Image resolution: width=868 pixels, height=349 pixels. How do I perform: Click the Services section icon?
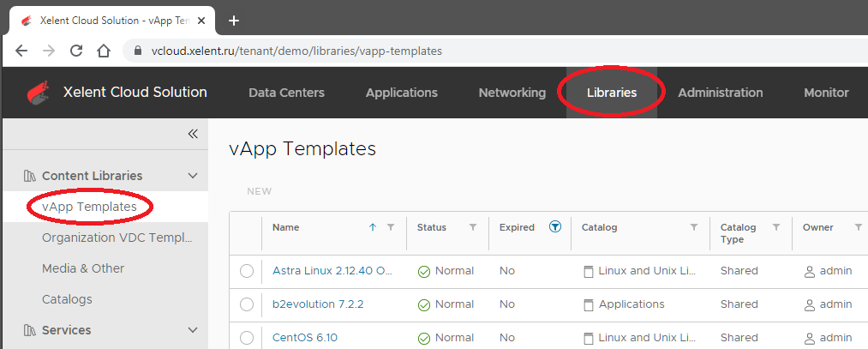click(x=30, y=331)
